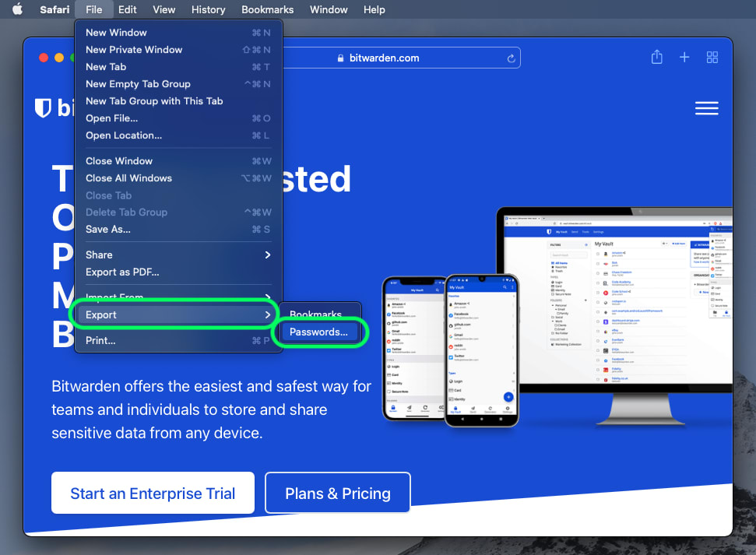Viewport: 756px width, 555px height.
Task: Click the padlock icon in the address bar
Action: [x=341, y=57]
